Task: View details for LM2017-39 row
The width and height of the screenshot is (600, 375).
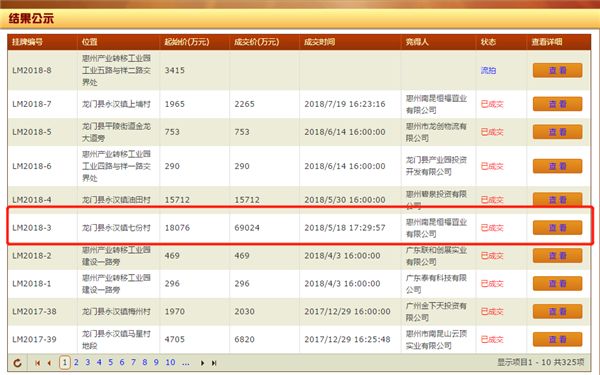Action: point(558,339)
